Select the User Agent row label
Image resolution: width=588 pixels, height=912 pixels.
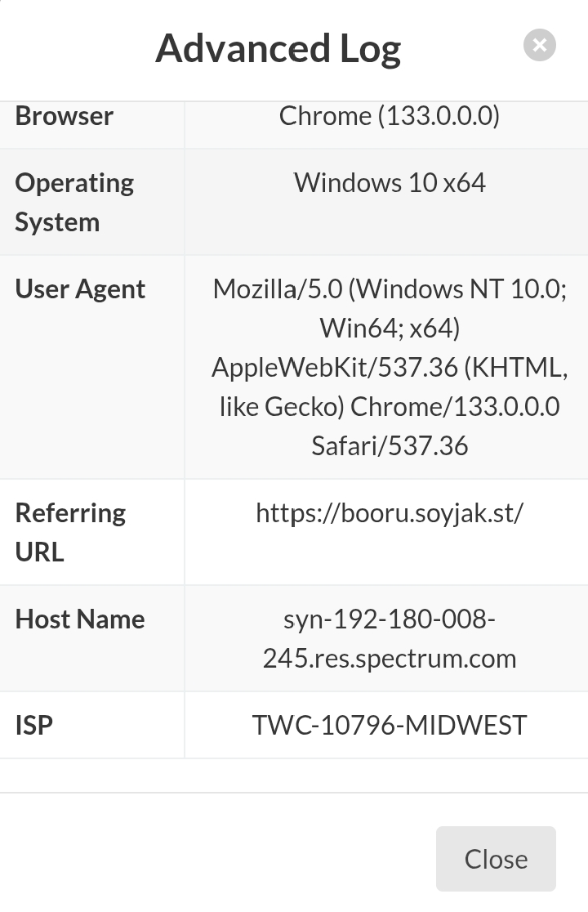pos(80,289)
